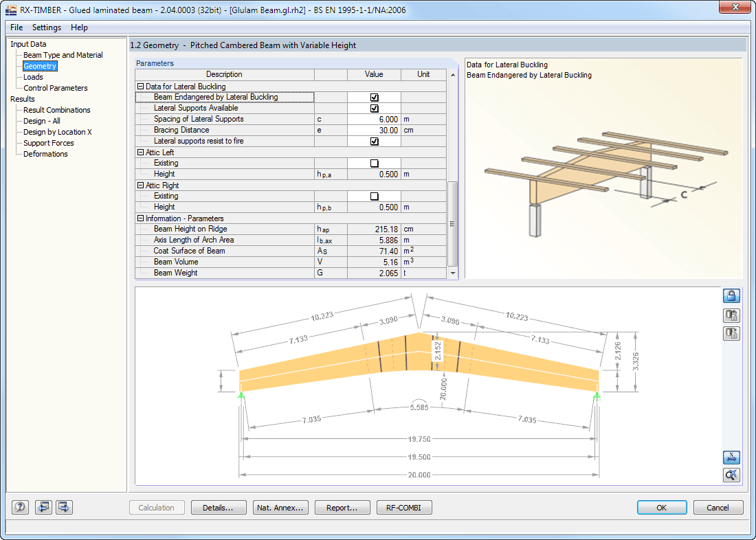Click the parameters table scroll down arrow
756x540 pixels.
[x=452, y=273]
